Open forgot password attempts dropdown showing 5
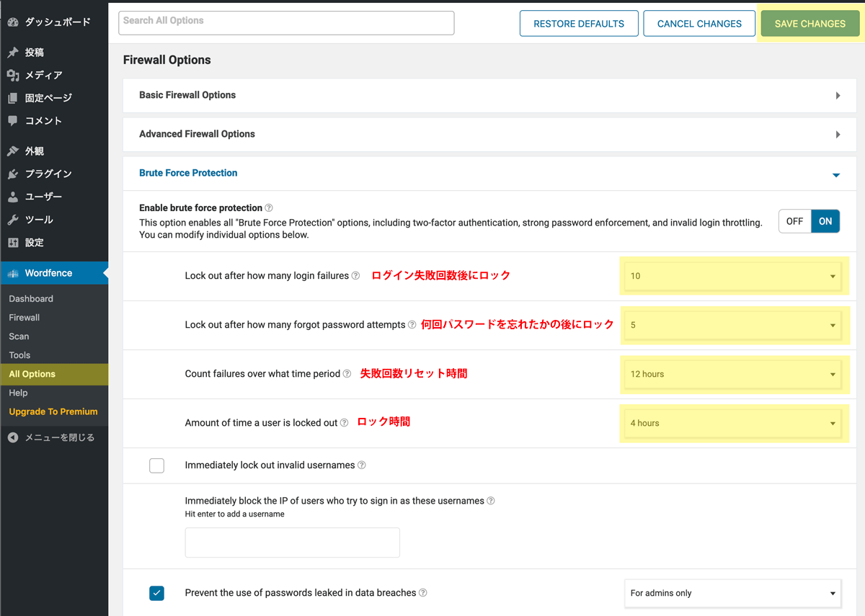The image size is (865, 616). (x=733, y=325)
